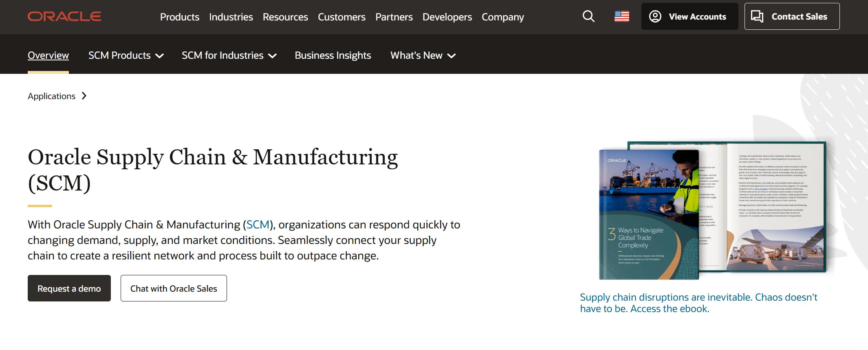
Task: Expand the What's New dropdown
Action: coord(423,55)
